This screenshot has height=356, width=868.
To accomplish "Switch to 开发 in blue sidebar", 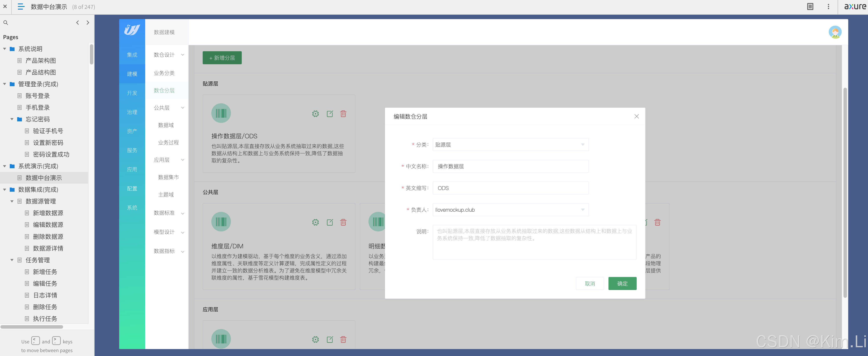I will tap(132, 93).
